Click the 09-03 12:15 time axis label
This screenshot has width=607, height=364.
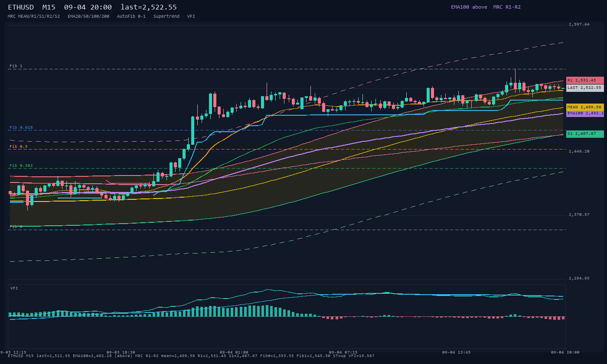pos(12,352)
